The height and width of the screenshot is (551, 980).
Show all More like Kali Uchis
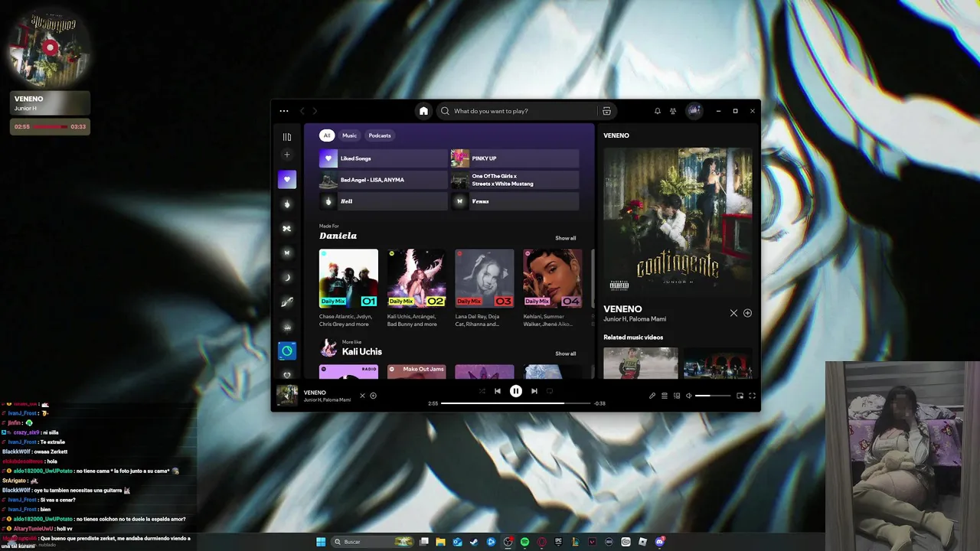[566, 354]
